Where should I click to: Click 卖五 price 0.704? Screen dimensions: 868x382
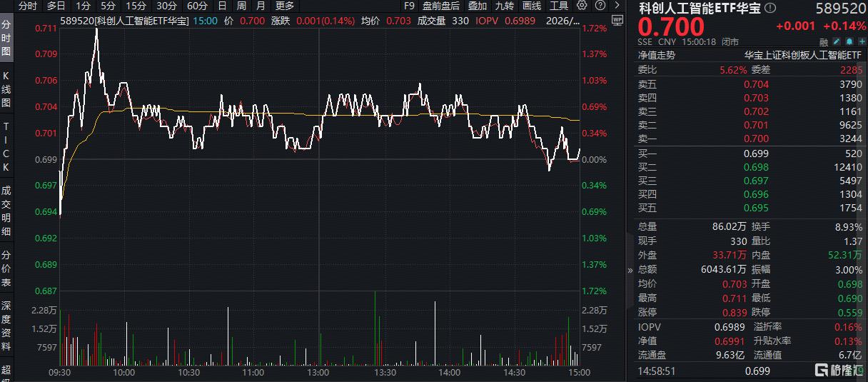click(757, 84)
